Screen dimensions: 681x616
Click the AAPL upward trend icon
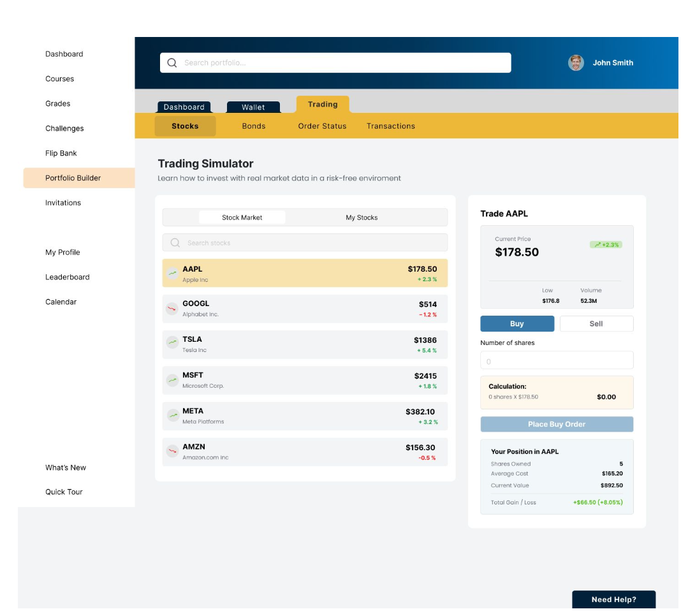coord(172,274)
